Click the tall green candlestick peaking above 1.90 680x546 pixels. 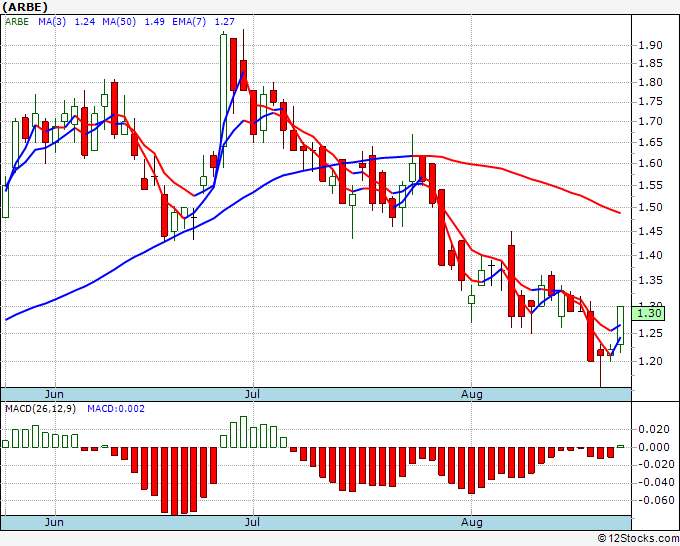coord(223,90)
